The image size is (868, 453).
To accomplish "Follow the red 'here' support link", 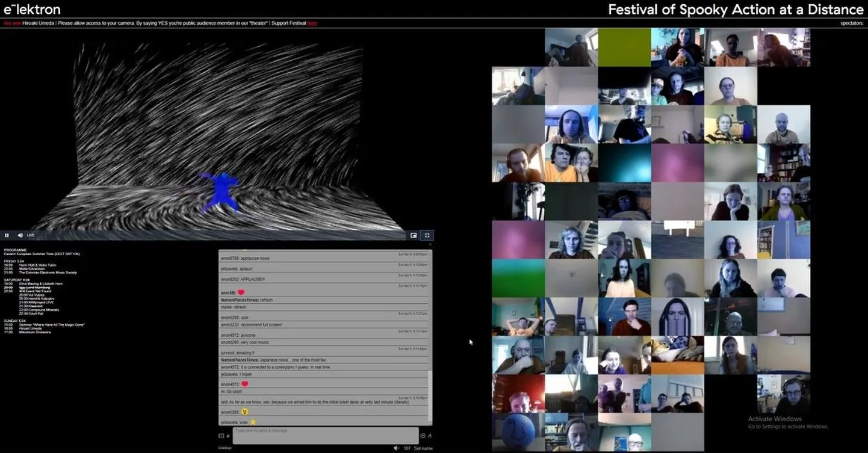I will pyautogui.click(x=312, y=23).
